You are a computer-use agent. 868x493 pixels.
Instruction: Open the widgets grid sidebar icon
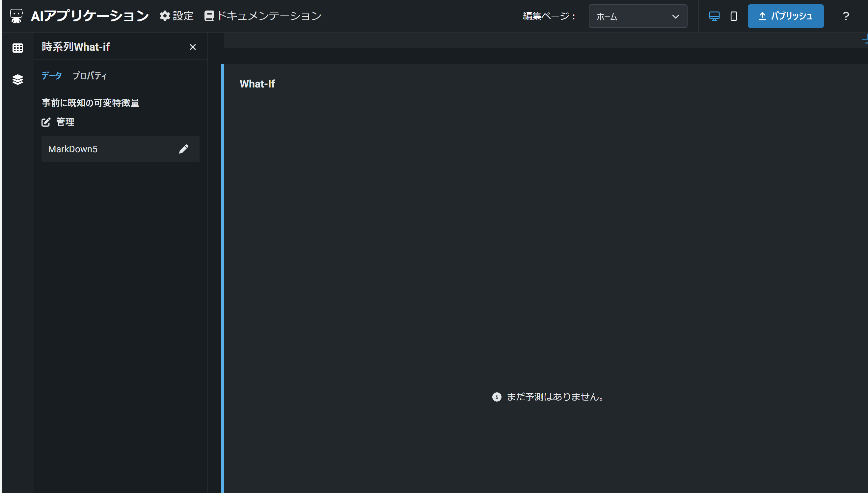[x=18, y=48]
